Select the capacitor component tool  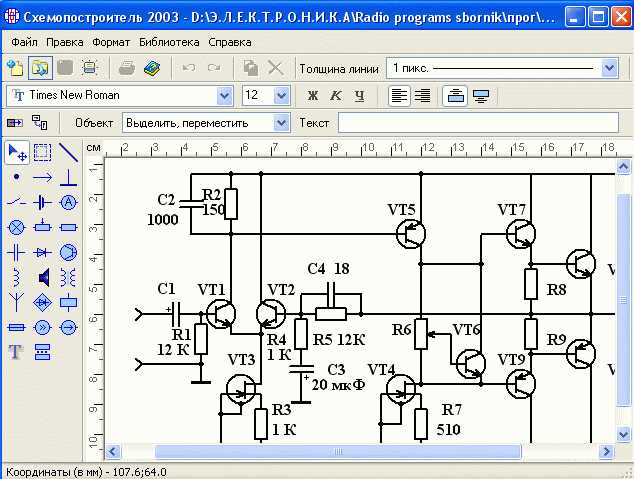[16, 252]
